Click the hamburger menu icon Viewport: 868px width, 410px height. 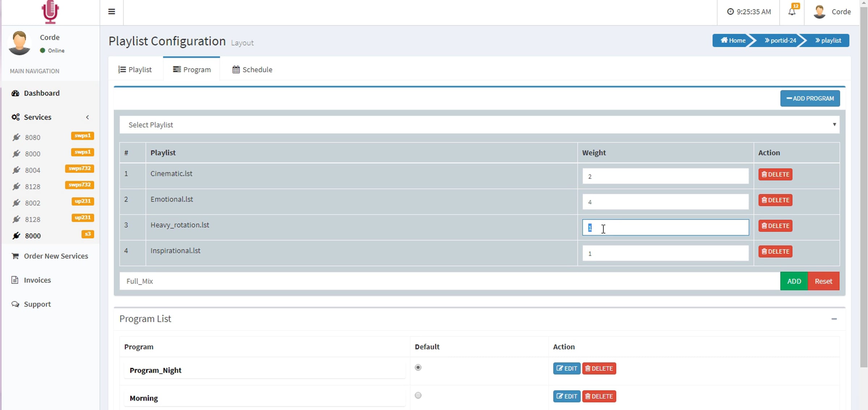pyautogui.click(x=111, y=12)
